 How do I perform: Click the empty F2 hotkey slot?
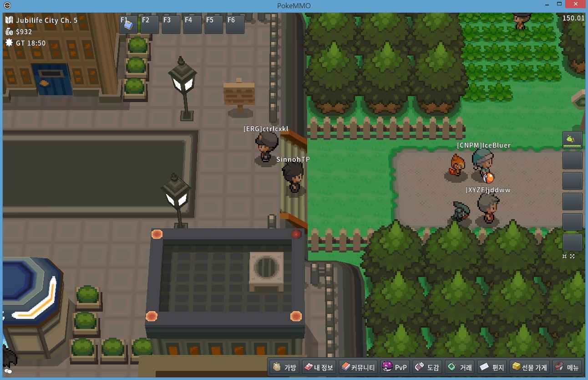150,25
